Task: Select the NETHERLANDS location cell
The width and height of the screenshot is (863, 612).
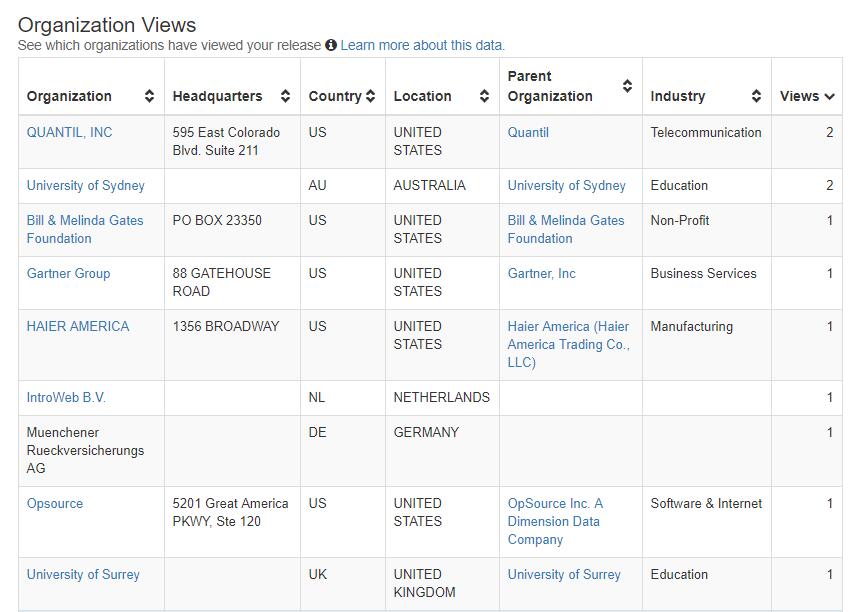Action: pos(443,398)
